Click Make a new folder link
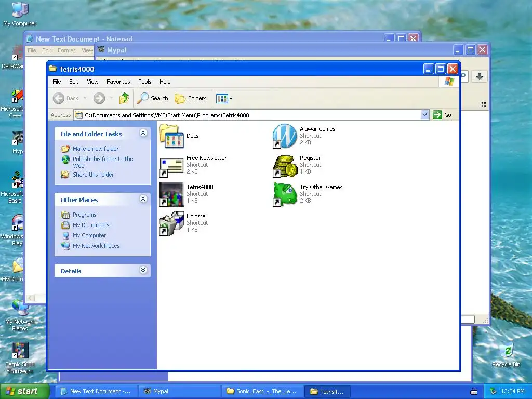 [x=96, y=149]
